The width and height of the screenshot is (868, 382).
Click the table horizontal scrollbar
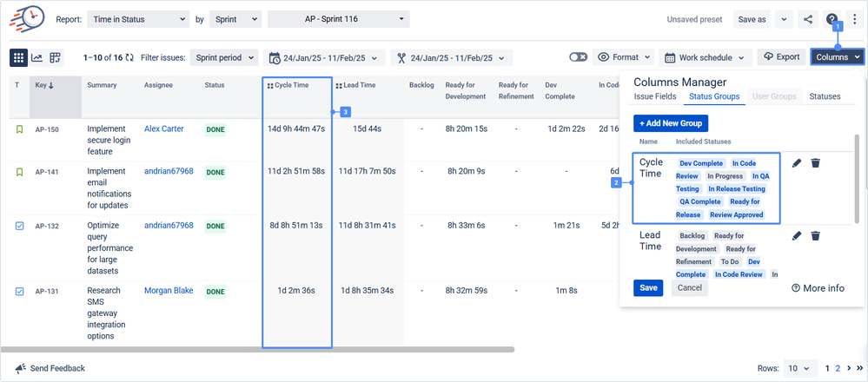click(x=258, y=349)
